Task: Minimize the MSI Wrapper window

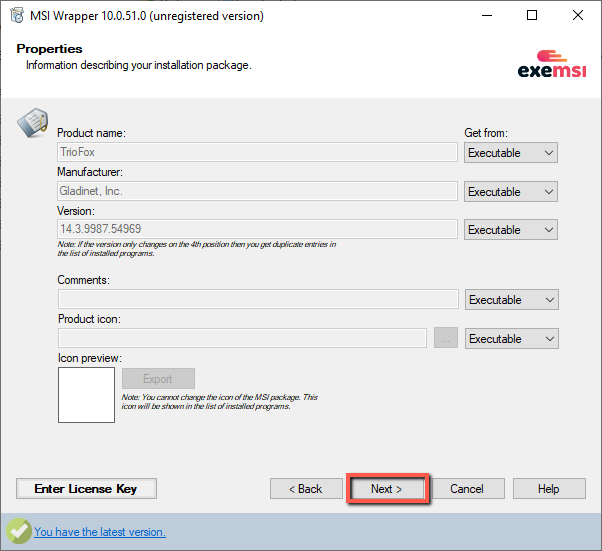Action: click(487, 16)
